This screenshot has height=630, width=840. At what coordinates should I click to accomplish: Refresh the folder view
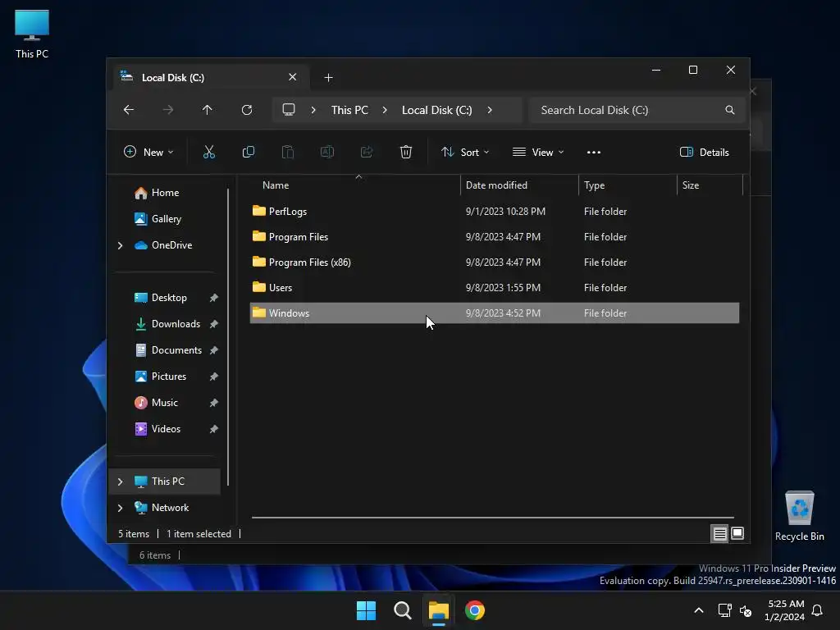(247, 110)
